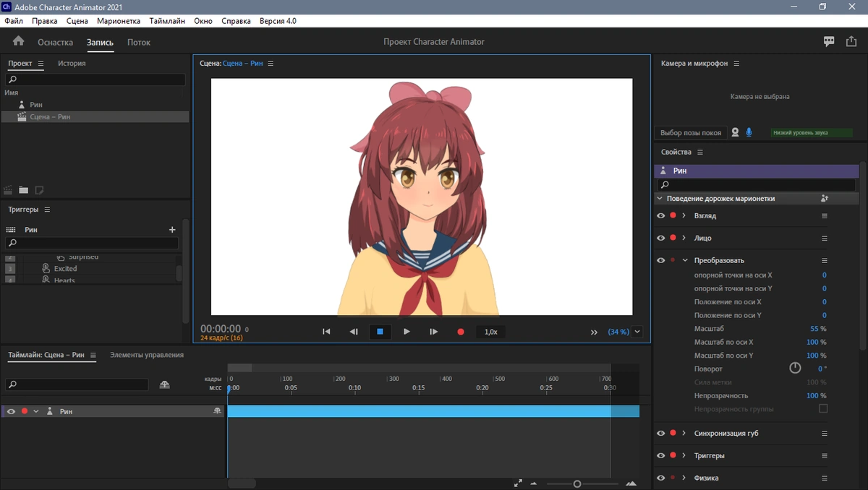
Task: Disarm the Взгляд record dot
Action: coord(673,216)
